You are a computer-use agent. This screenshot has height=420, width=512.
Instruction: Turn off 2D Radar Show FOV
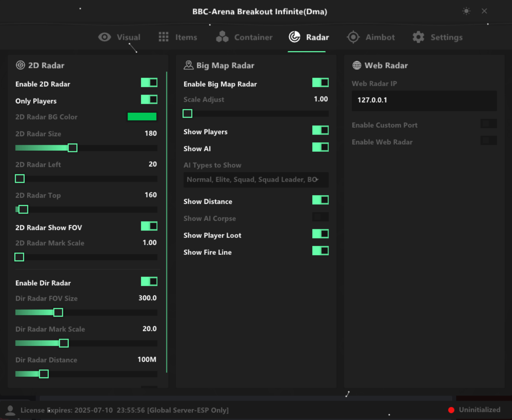point(149,226)
